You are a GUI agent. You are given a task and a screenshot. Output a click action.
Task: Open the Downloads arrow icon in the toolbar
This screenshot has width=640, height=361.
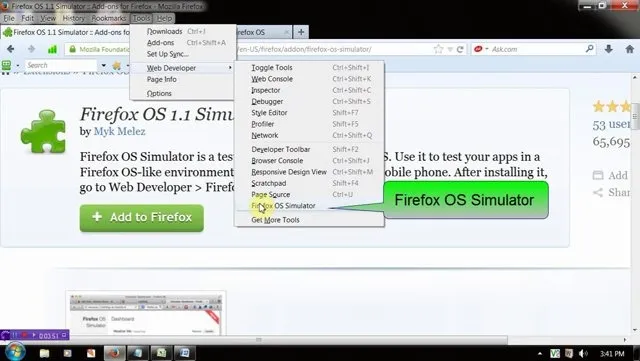click(x=609, y=49)
